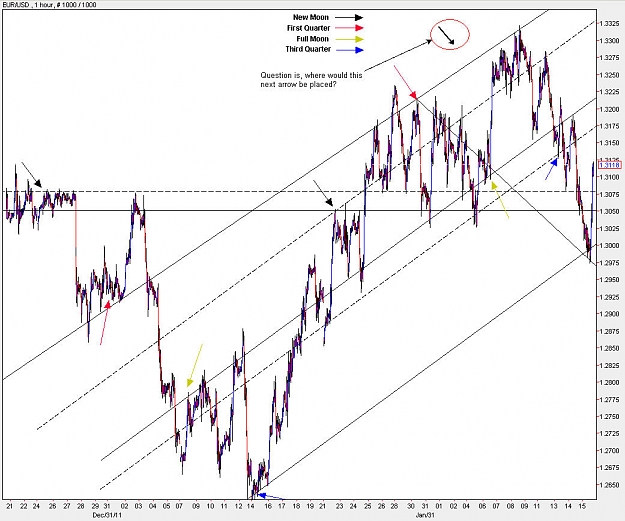
Task: Click price axis label 1.3300
Action: (609, 41)
